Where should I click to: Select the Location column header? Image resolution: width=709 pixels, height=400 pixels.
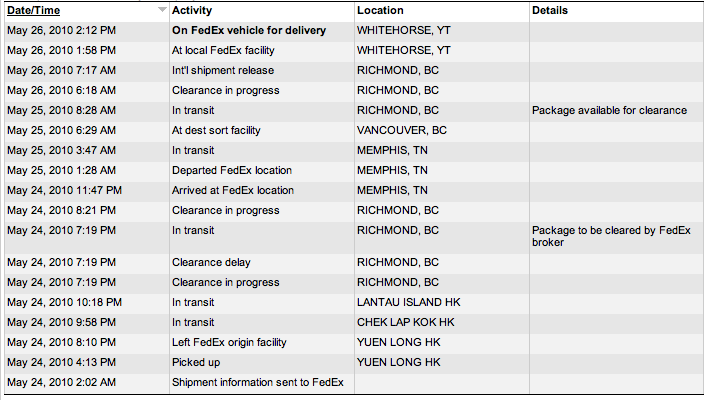coord(380,10)
